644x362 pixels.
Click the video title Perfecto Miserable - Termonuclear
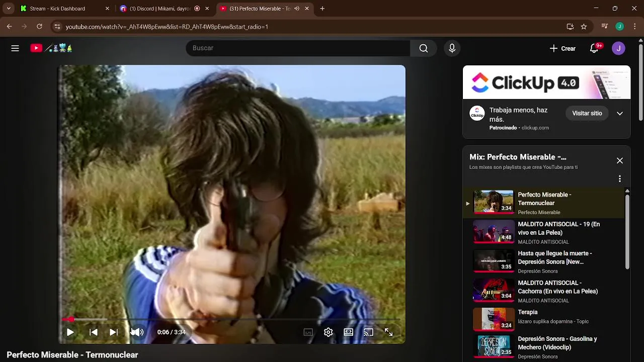(72, 355)
